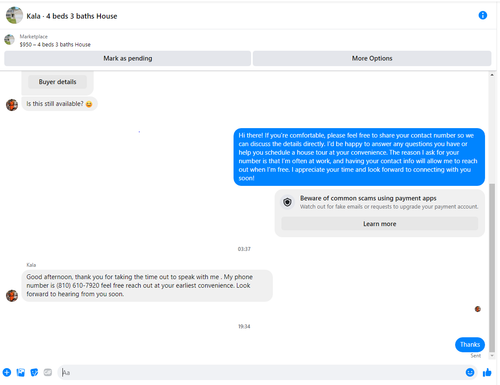
Task: Click sender name 'Kala' above message
Action: (31, 265)
